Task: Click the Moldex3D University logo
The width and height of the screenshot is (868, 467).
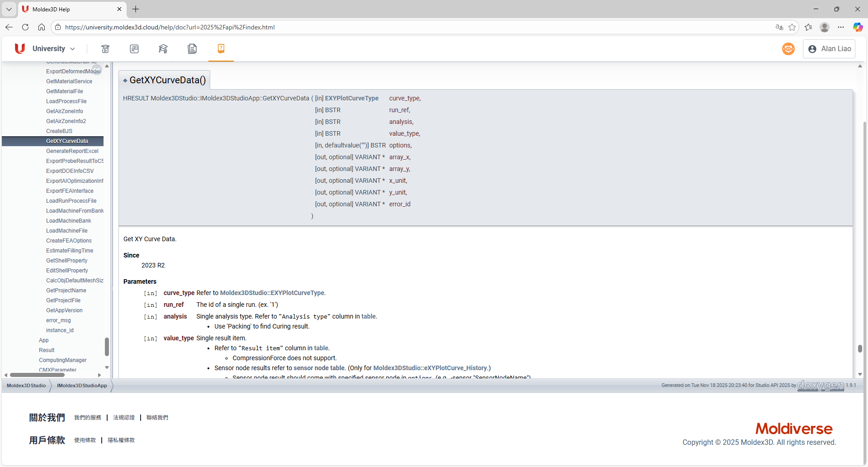Action: pos(20,49)
